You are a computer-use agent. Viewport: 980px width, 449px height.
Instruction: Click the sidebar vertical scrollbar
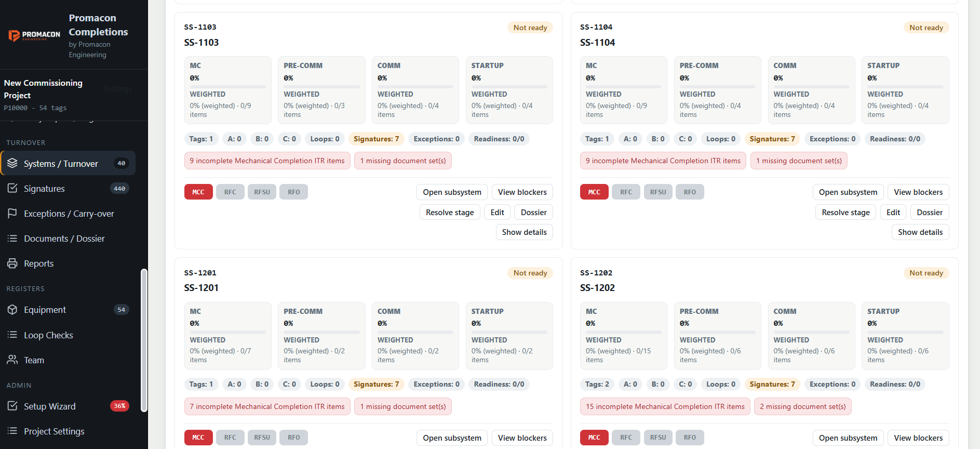(x=144, y=340)
